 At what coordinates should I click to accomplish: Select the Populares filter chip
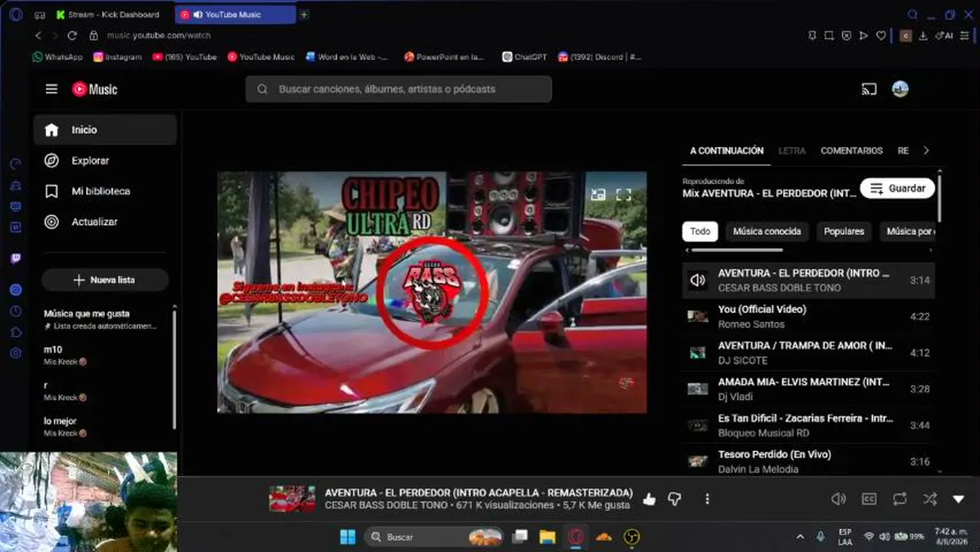click(x=844, y=231)
